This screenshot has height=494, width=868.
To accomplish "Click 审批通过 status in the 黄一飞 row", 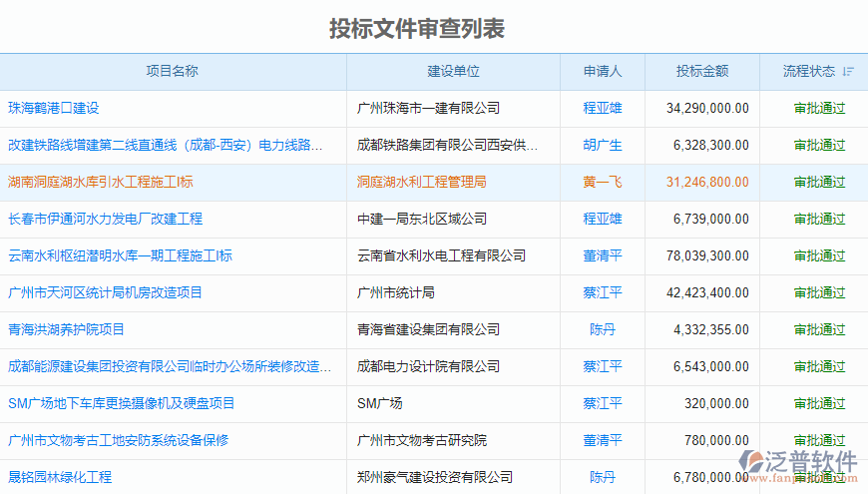I will tap(820, 183).
